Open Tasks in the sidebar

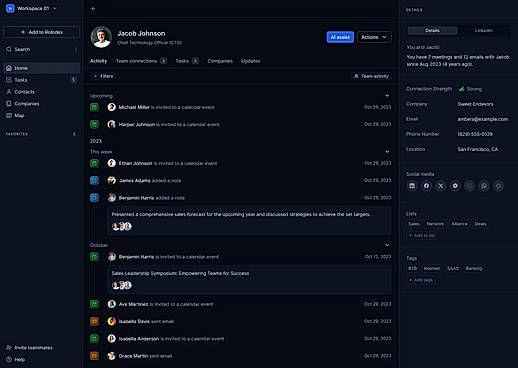[x=42, y=80]
